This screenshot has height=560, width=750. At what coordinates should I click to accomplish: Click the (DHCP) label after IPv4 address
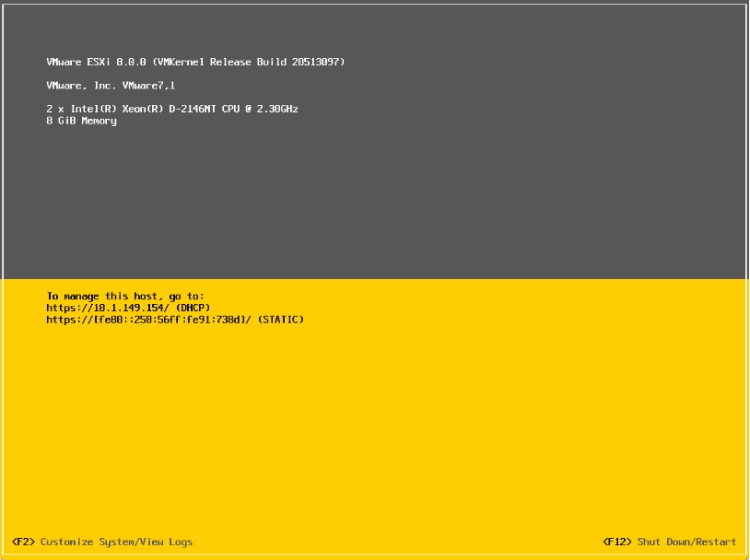(193, 308)
